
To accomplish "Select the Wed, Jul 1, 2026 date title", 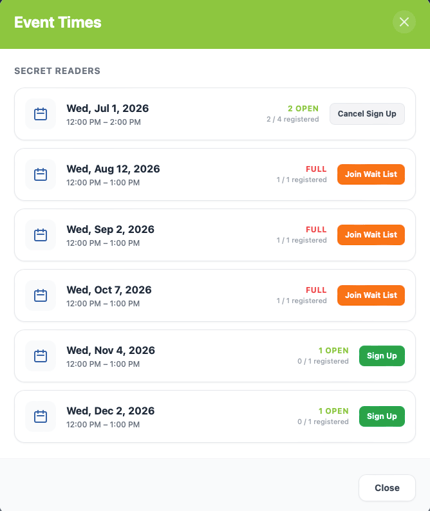I will click(x=108, y=108).
